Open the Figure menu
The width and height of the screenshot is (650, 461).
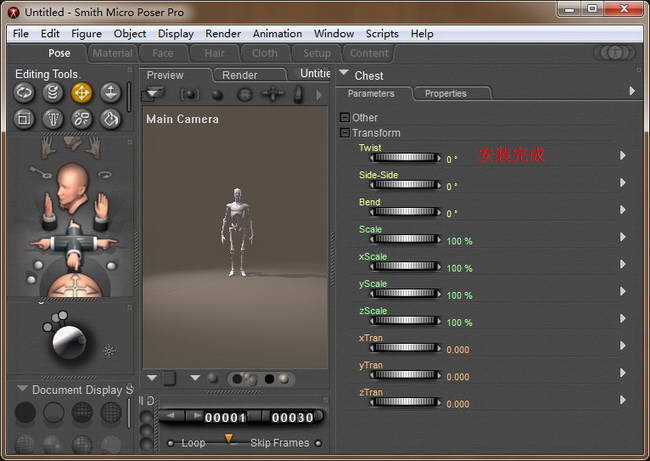click(86, 33)
